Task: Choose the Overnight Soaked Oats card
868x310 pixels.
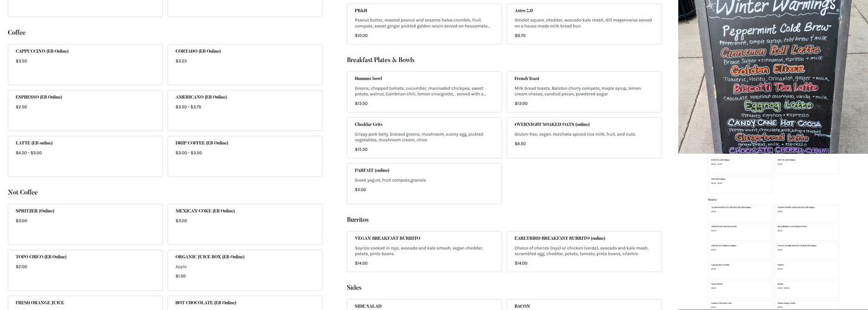Action: 584,138
